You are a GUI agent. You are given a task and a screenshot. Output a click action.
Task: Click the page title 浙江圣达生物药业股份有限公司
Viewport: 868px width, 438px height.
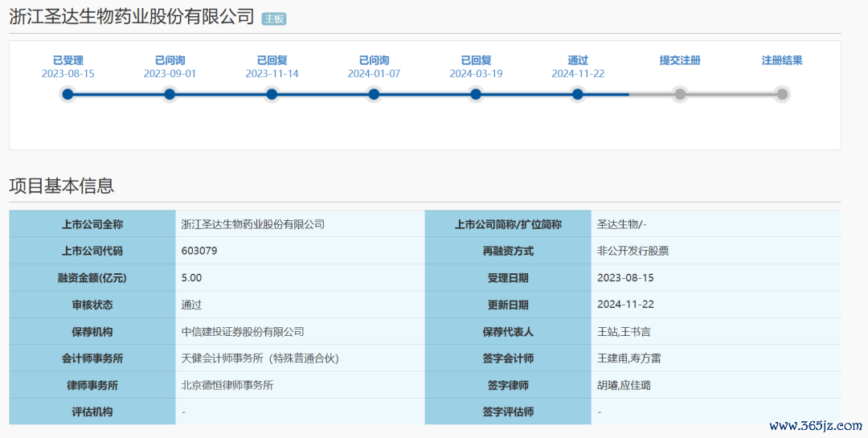132,17
